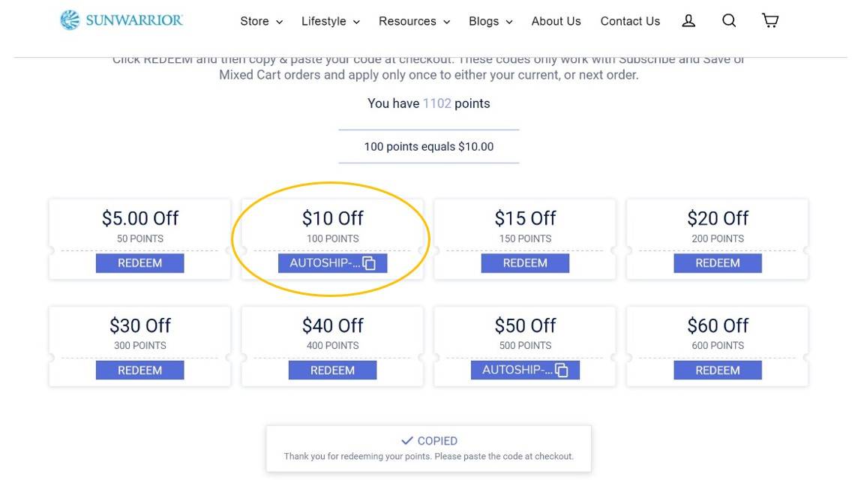Copy the $10 Off code icon
Image resolution: width=858 pixels, height=504 pixels.
pos(369,263)
